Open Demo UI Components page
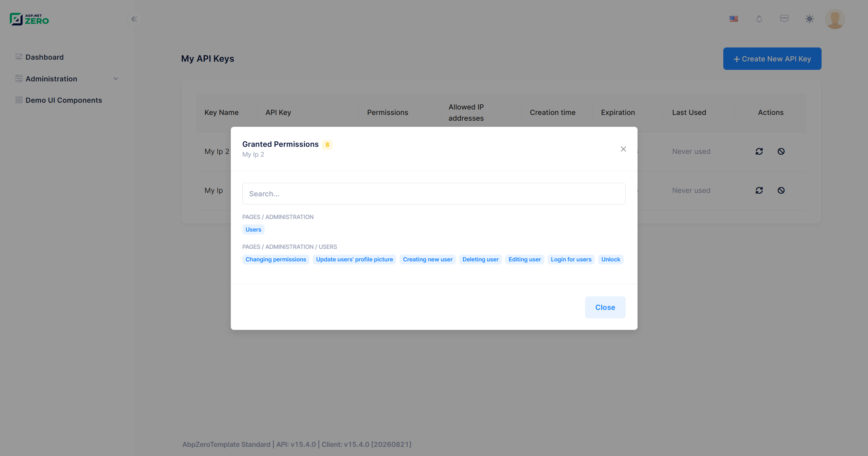The image size is (868, 456). point(64,100)
